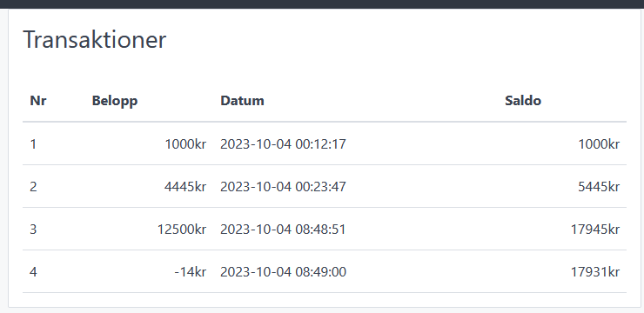Click the date 2023-10-04 08:49:00

[x=283, y=271]
